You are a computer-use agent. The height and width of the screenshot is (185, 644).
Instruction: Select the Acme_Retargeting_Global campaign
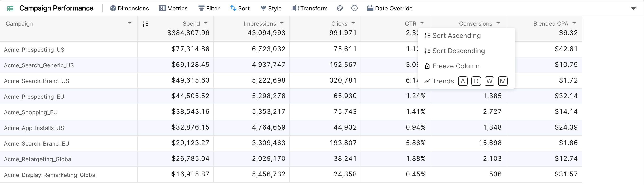[x=38, y=159]
